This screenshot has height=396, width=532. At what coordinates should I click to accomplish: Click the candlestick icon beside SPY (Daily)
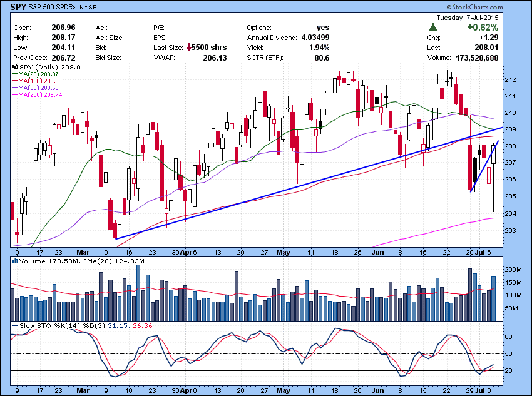(x=15, y=67)
